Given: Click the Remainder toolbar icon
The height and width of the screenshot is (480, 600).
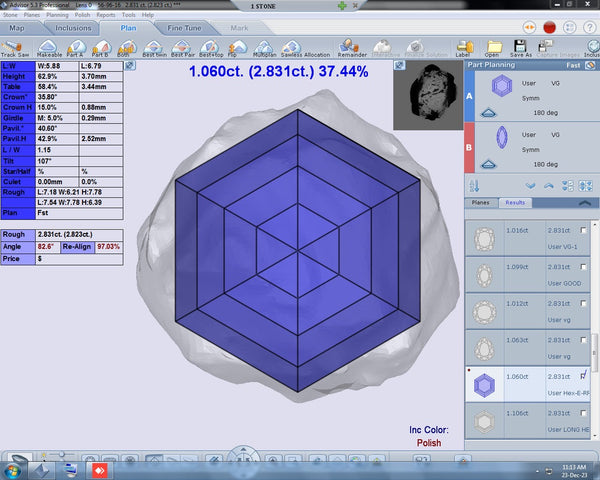Looking at the screenshot, I should point(352,46).
